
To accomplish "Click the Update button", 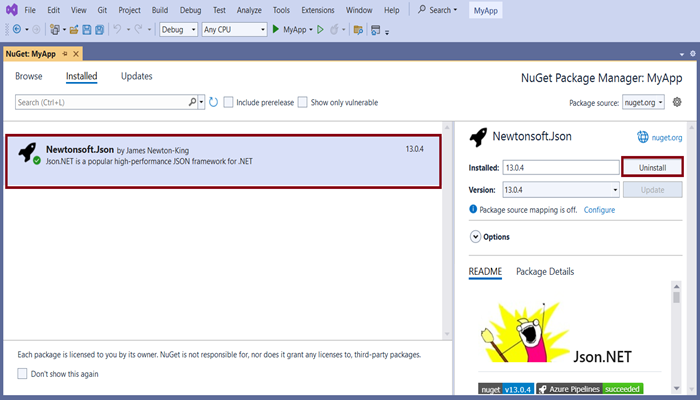I will (x=652, y=190).
